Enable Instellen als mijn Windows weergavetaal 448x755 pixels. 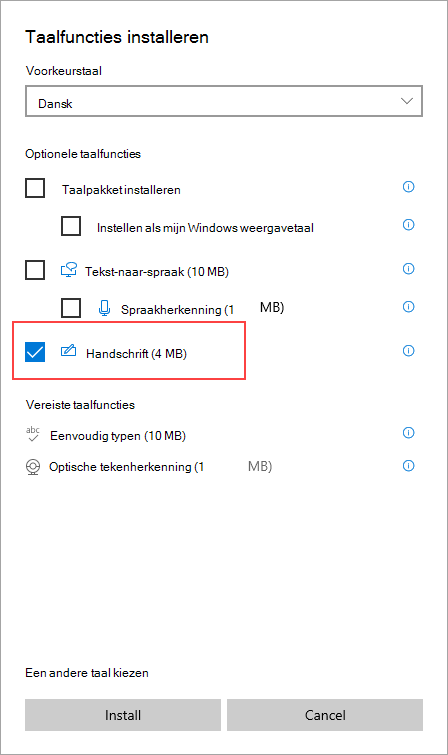click(71, 226)
